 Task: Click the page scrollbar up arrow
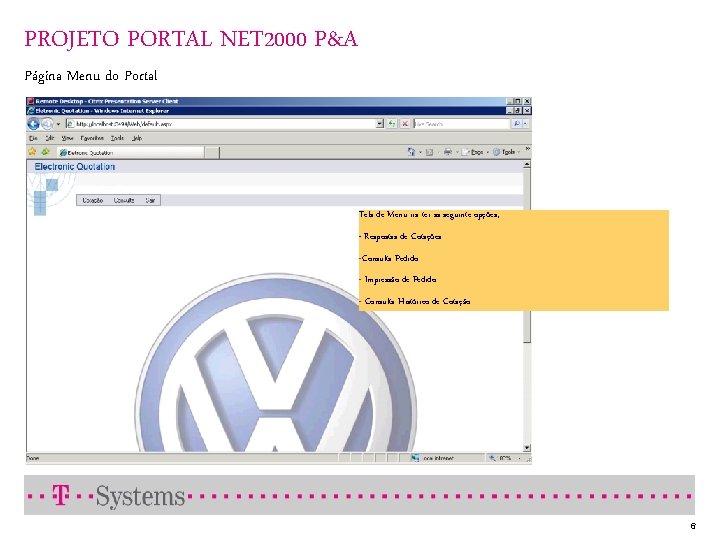(x=527, y=164)
